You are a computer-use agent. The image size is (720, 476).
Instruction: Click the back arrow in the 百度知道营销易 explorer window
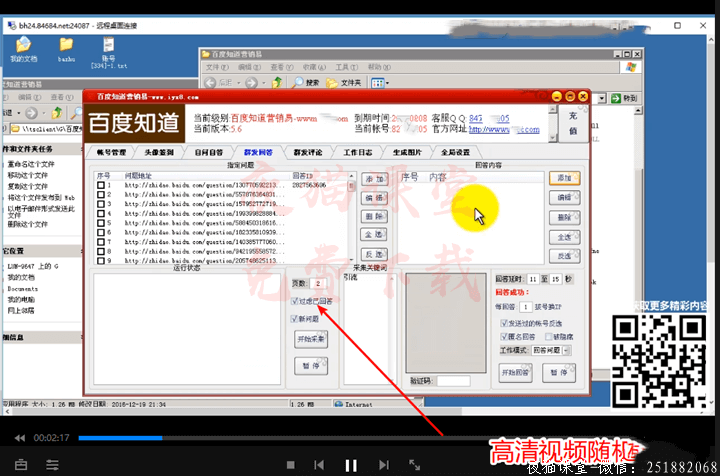coord(210,83)
